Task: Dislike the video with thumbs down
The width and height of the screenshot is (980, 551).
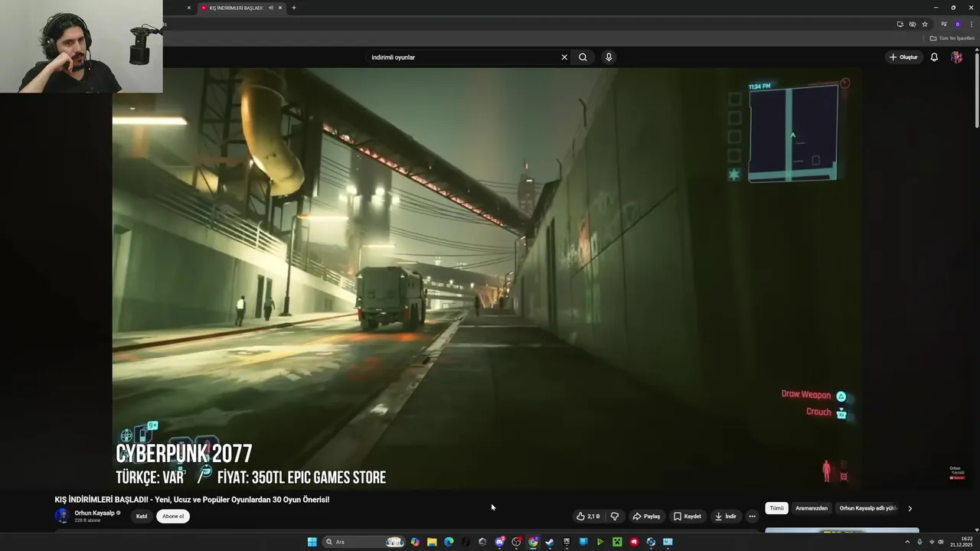Action: pos(614,517)
